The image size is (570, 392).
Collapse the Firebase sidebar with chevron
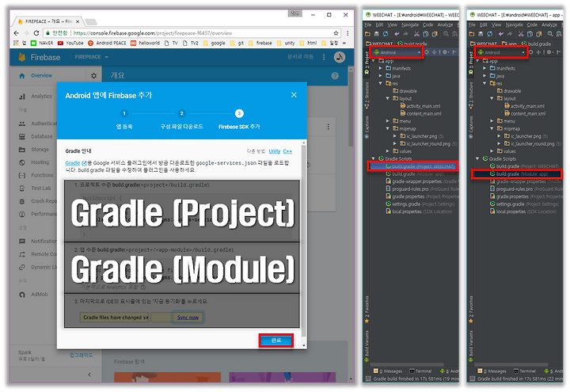click(x=89, y=374)
